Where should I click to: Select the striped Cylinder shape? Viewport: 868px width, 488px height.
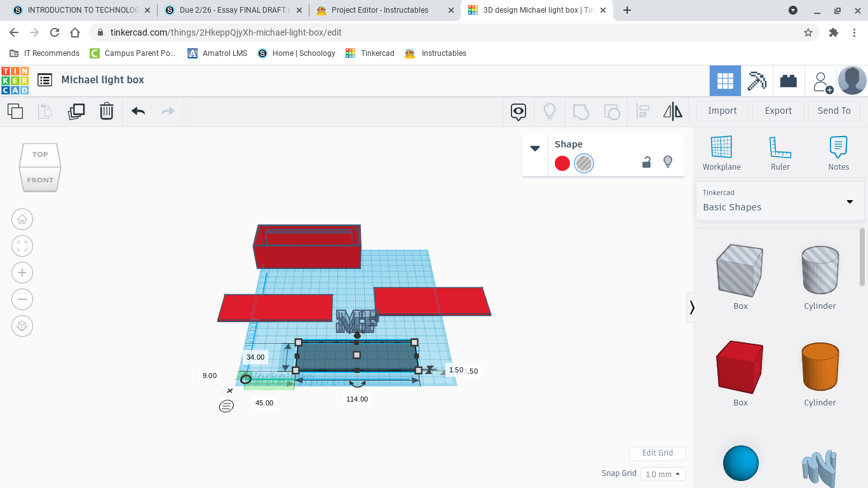(x=819, y=270)
